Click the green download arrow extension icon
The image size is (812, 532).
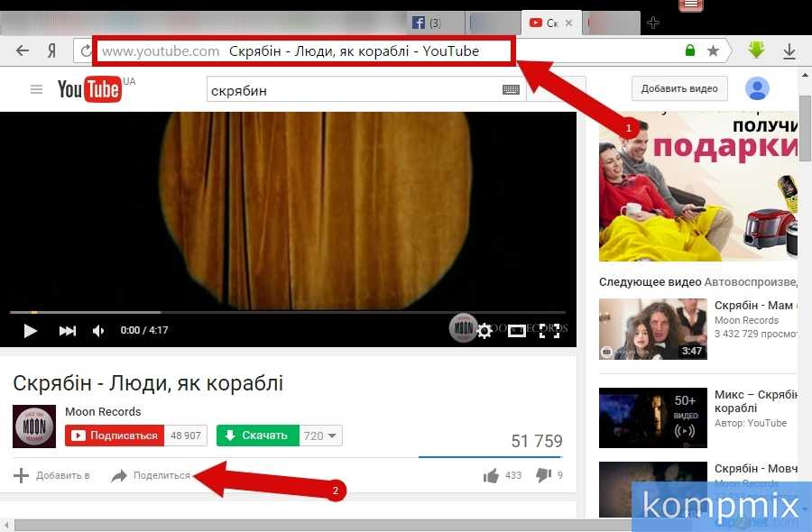click(x=756, y=50)
